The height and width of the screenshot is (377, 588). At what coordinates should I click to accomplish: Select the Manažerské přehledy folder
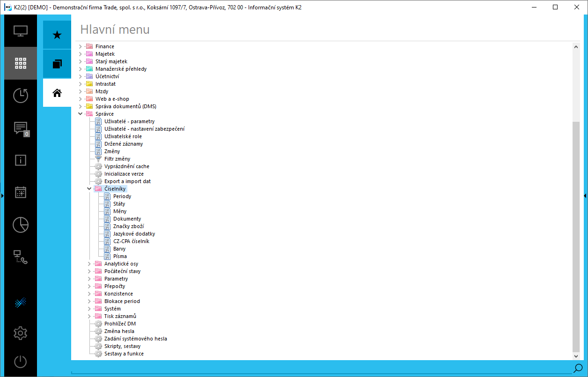click(x=121, y=69)
